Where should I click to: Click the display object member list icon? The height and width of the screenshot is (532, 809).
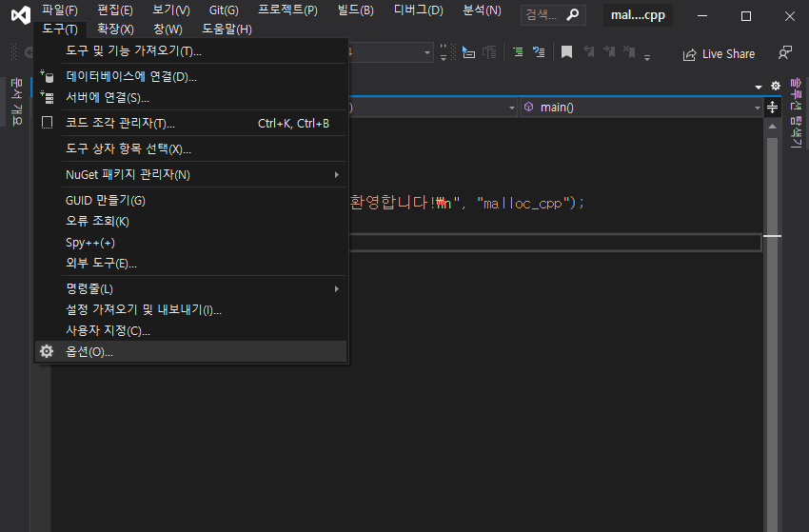(468, 51)
